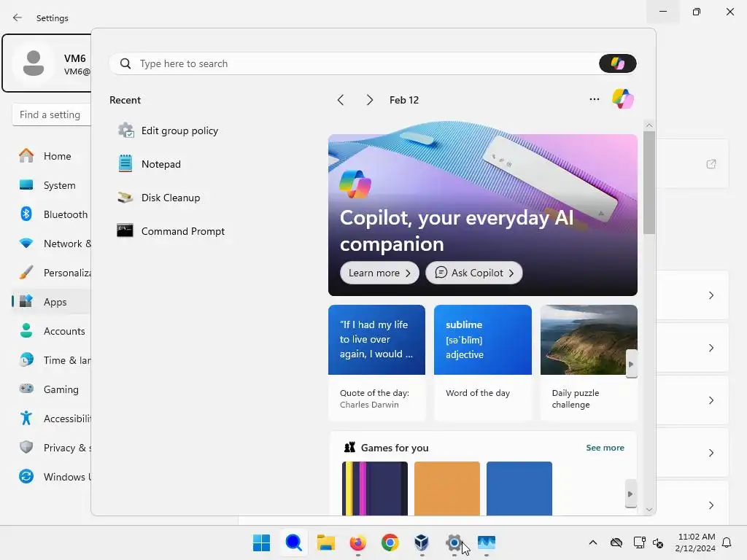The width and height of the screenshot is (747, 560).
Task: Open the VM6 account profile tile
Action: 47,63
